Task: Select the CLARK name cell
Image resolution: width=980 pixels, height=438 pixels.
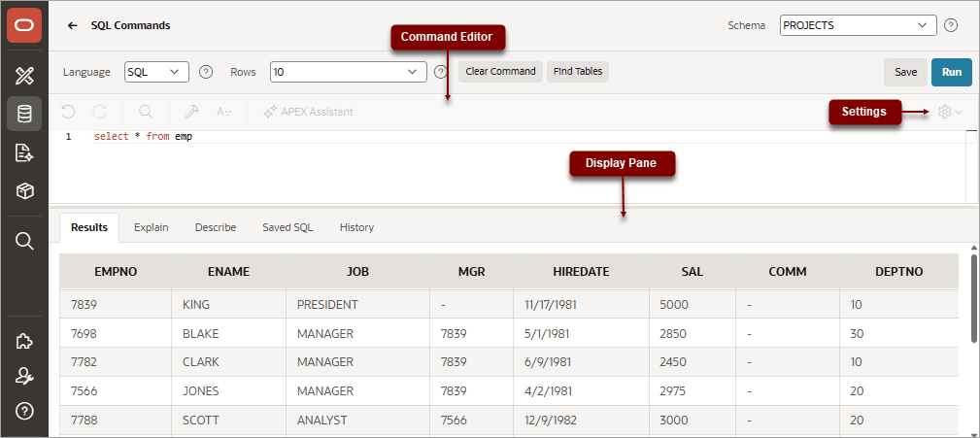Action: click(x=229, y=362)
